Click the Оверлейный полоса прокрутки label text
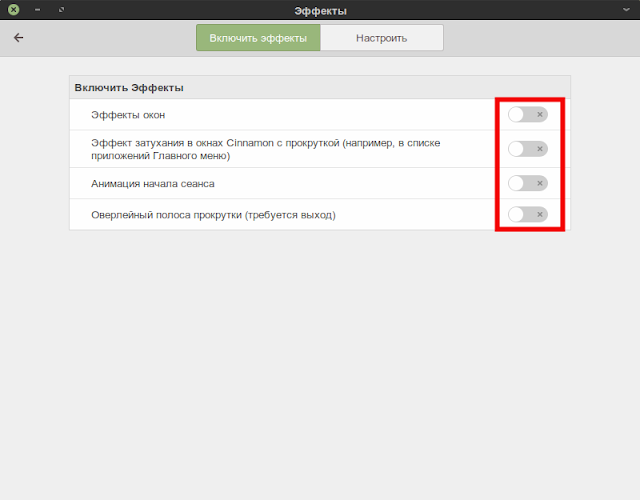Viewport: 640px width, 500px height. coord(213,215)
